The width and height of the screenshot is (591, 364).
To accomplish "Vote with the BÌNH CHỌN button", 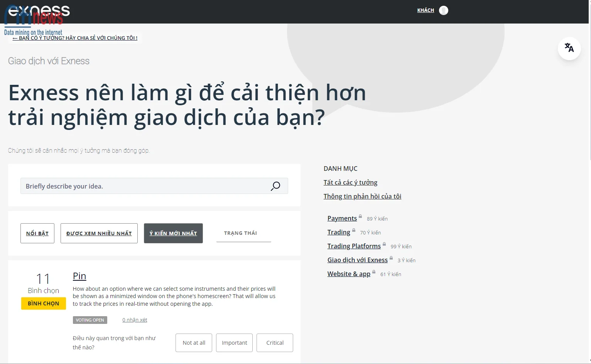I will (44, 303).
